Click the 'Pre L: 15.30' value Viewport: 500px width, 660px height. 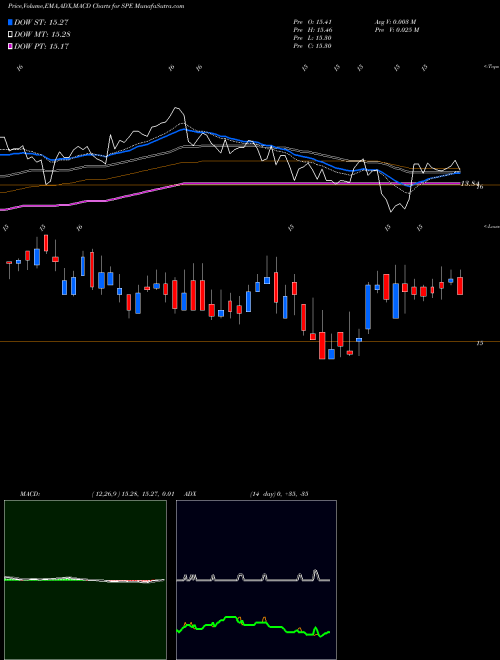pyautogui.click(x=312, y=38)
